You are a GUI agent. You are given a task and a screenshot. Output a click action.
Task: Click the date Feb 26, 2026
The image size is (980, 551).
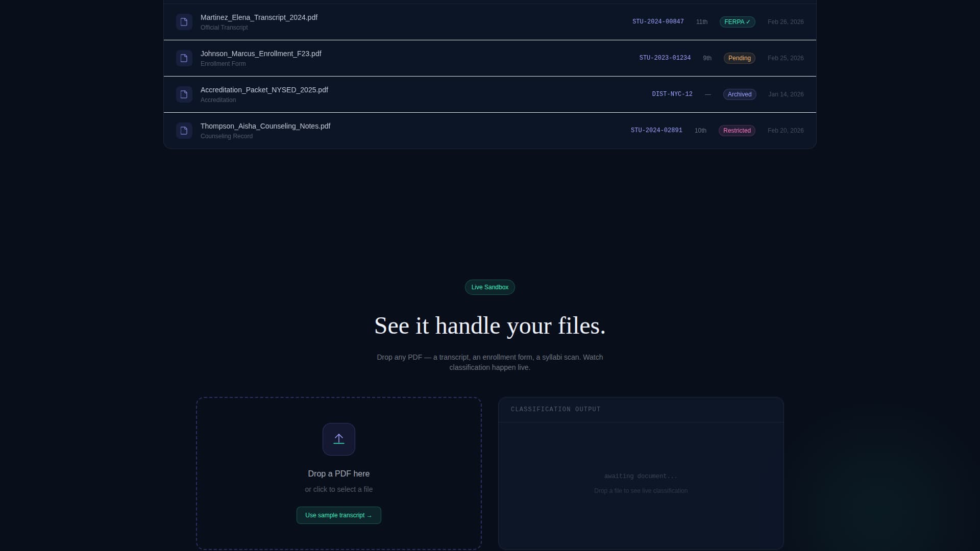coord(786,22)
